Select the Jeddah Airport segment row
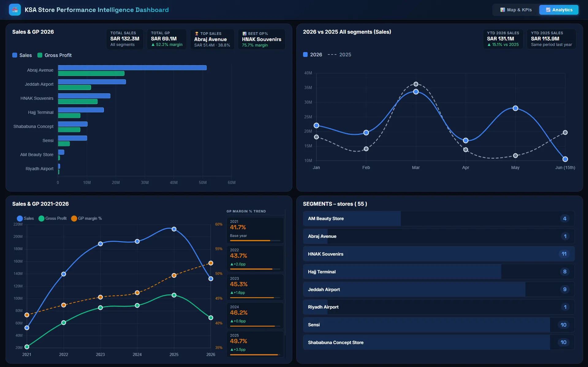 point(438,289)
